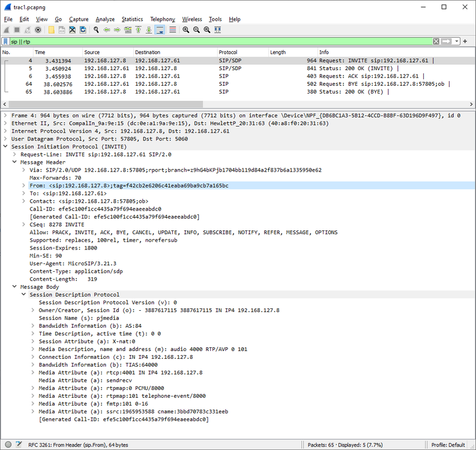Viewport: 476px width, 450px height.
Task: Expand the Ethernet II layer
Action: click(5, 123)
